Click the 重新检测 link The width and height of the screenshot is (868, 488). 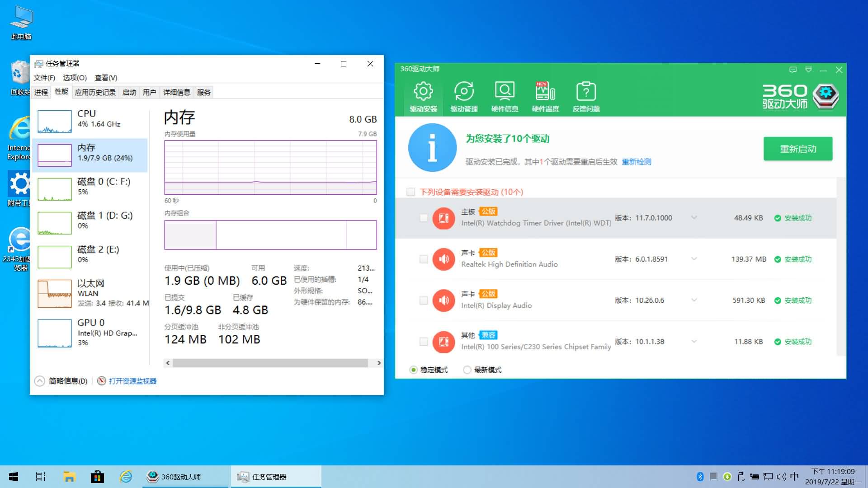[x=636, y=162]
